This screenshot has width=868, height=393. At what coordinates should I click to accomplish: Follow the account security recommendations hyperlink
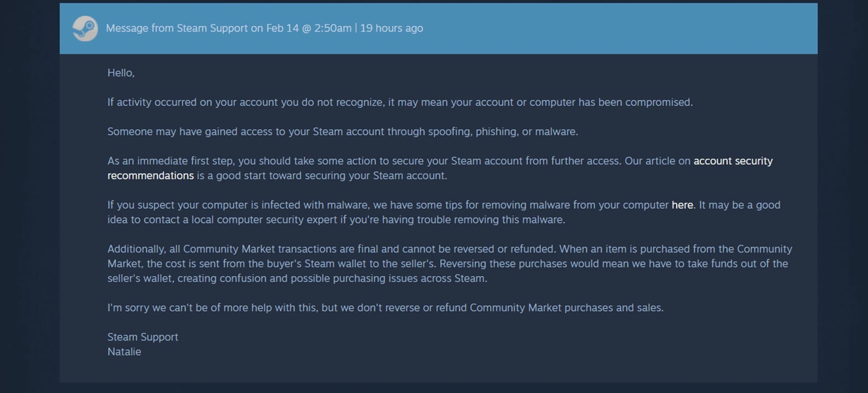pos(151,176)
